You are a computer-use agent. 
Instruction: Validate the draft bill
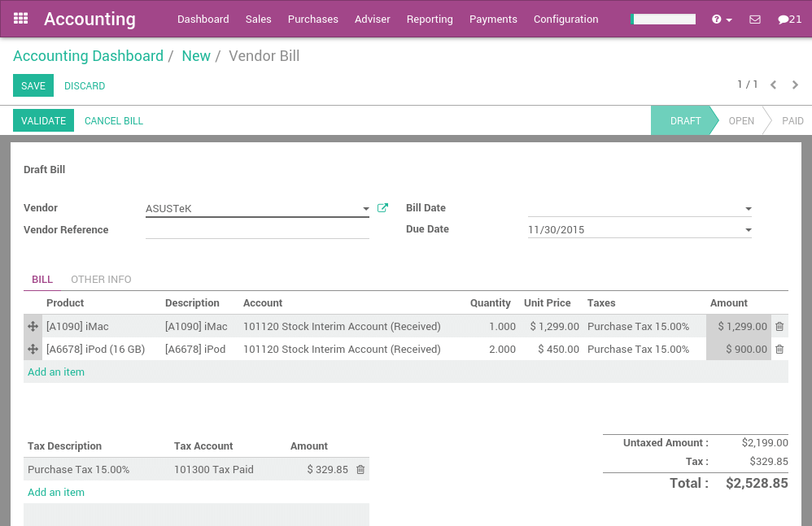43,120
